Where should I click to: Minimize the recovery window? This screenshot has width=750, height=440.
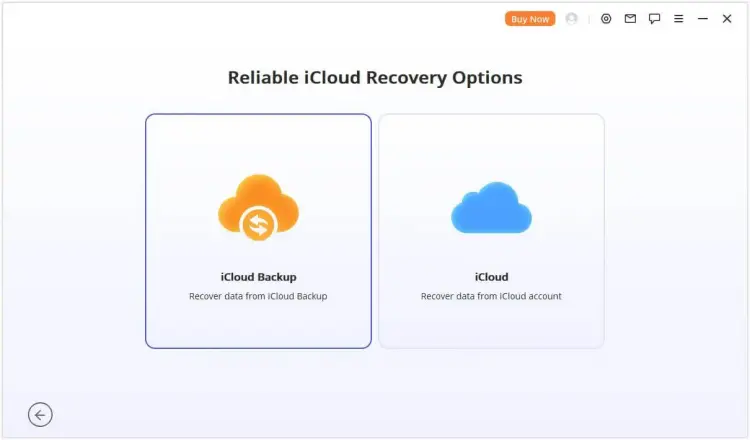tap(703, 19)
